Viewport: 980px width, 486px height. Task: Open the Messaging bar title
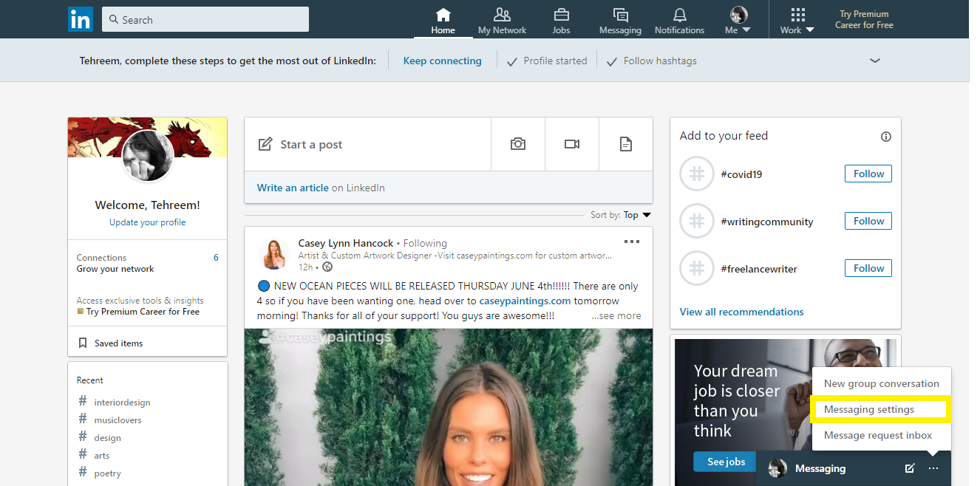point(820,468)
